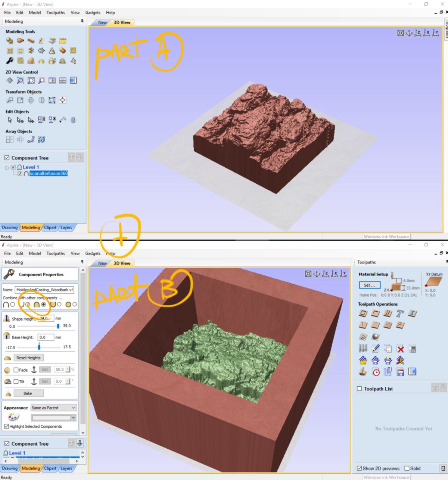Click Material Setup Set... button

point(370,285)
